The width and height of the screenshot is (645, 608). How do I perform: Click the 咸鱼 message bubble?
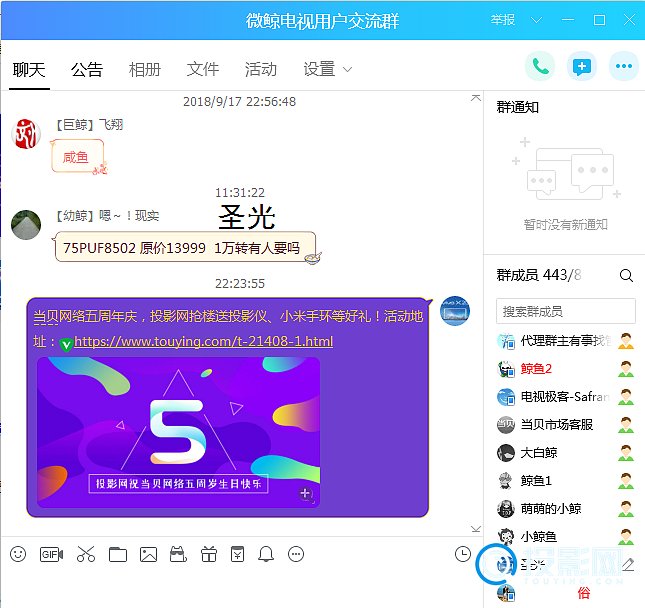pyautogui.click(x=77, y=157)
